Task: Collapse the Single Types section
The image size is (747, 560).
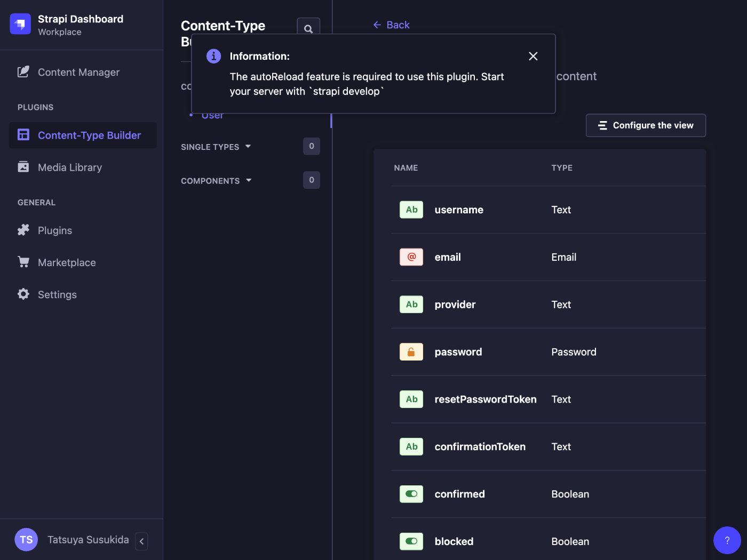Action: click(x=216, y=147)
